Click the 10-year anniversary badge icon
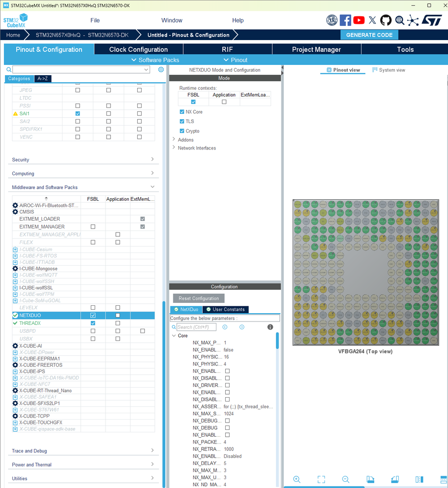The image size is (448, 488). point(332,20)
